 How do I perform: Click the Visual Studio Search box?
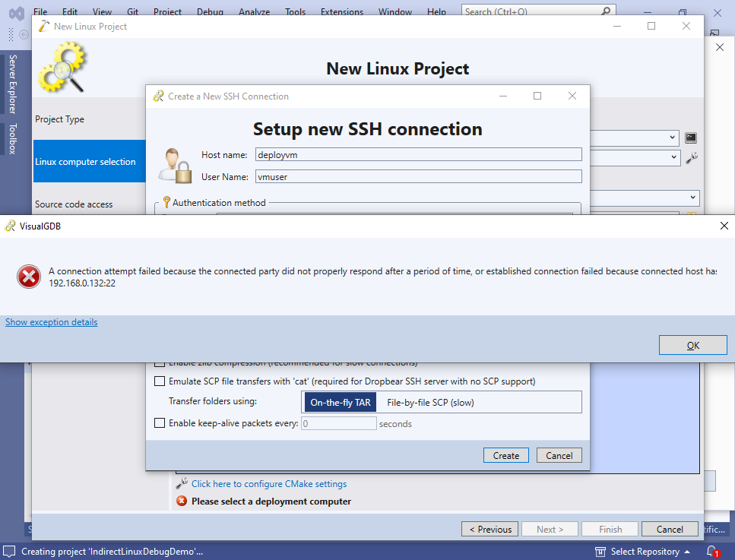[539, 11]
